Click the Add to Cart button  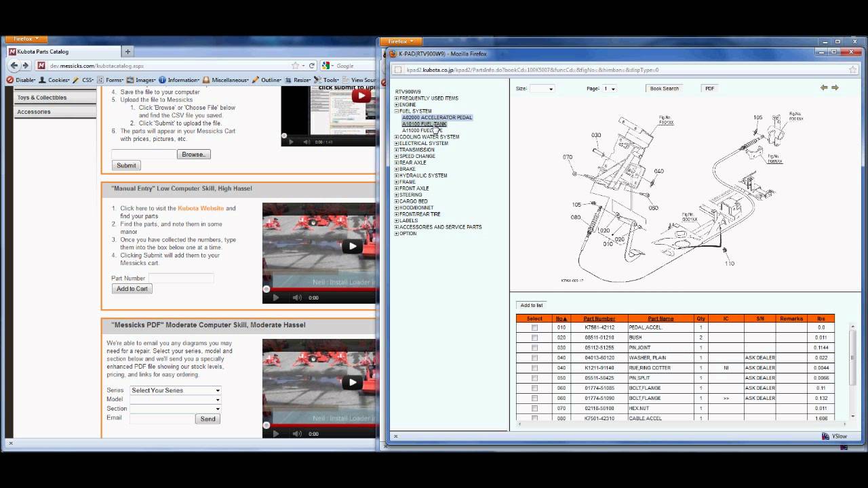click(x=132, y=289)
